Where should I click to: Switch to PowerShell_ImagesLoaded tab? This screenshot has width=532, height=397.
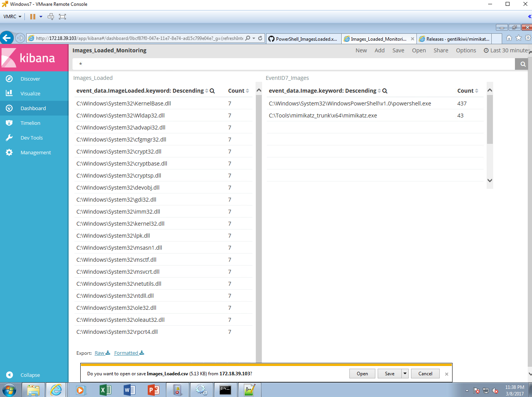pos(304,39)
